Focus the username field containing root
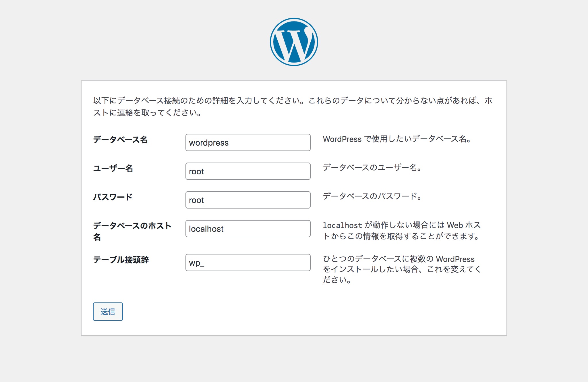Screen dimensions: 588x382 tap(248, 171)
